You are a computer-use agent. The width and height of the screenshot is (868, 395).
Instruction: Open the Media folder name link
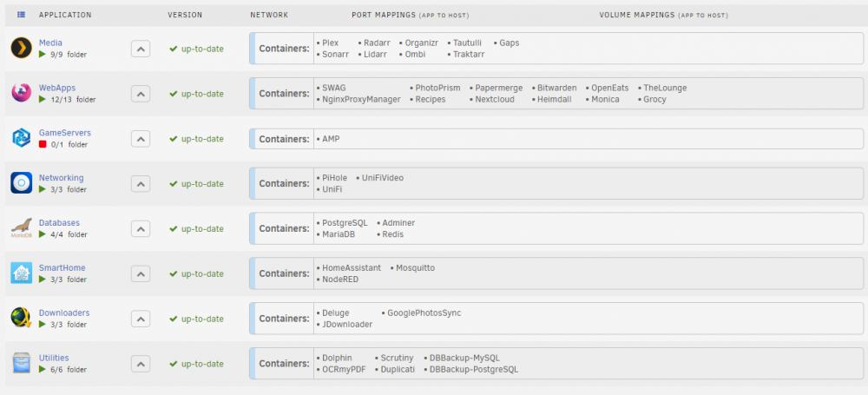coord(50,43)
